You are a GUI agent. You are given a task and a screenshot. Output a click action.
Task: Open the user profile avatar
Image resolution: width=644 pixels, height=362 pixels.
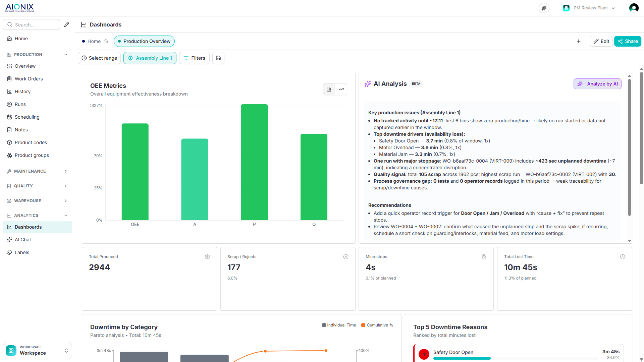click(634, 8)
